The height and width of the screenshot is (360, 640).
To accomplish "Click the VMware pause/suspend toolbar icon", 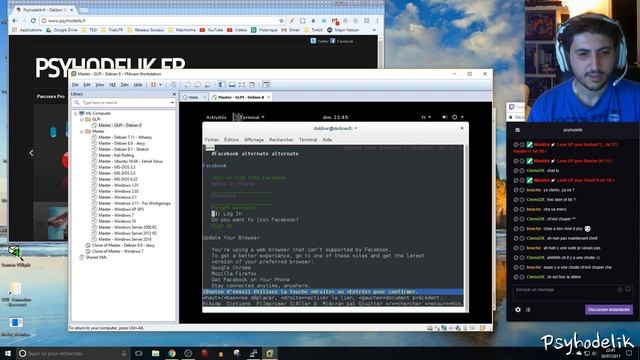I will click(x=153, y=85).
